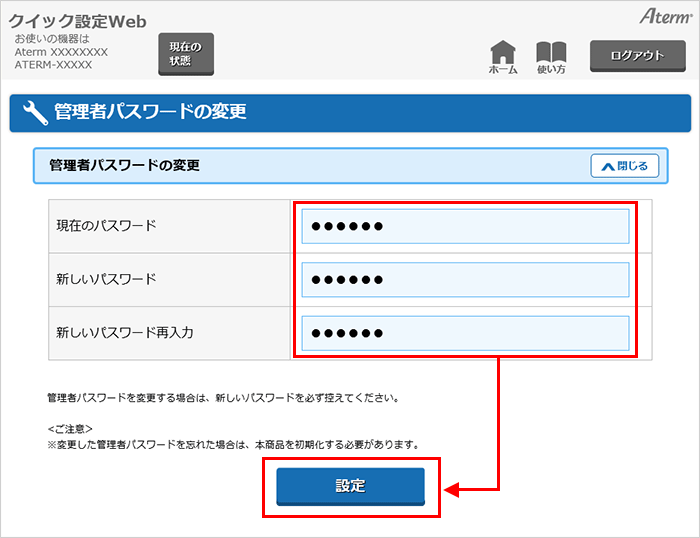The image size is (700, 538).
Task: Click the クイック設定Web title
Action: click(x=78, y=19)
